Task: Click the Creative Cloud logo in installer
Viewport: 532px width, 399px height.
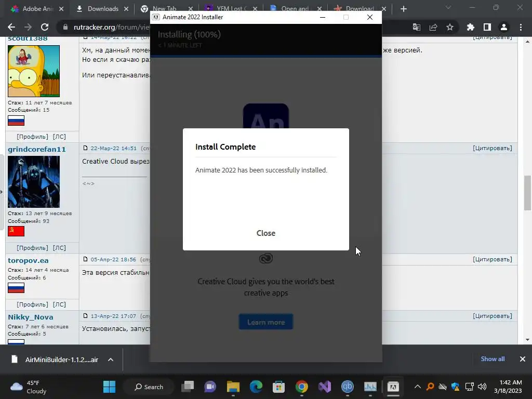Action: coord(266,259)
